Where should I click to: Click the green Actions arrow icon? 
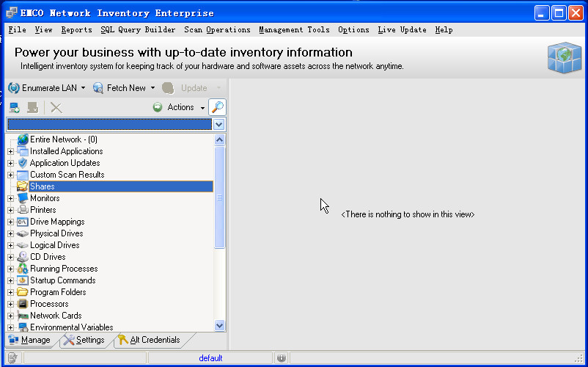pos(158,107)
